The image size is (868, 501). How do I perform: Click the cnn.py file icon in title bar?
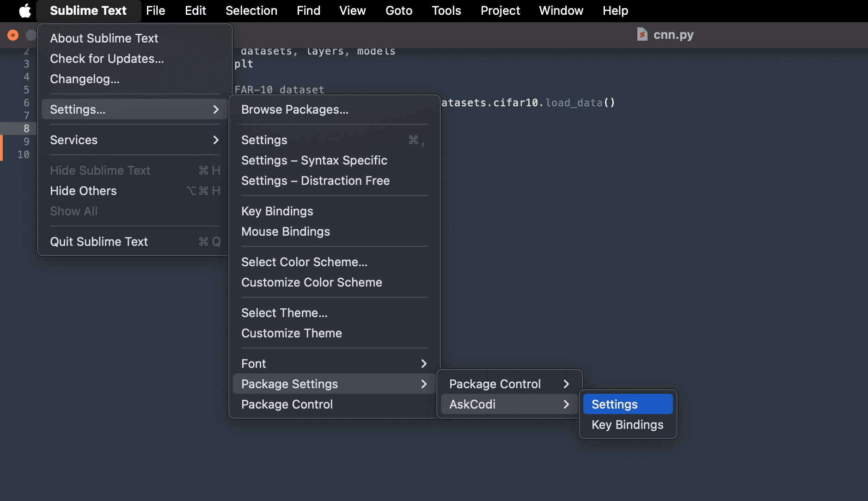click(x=642, y=34)
